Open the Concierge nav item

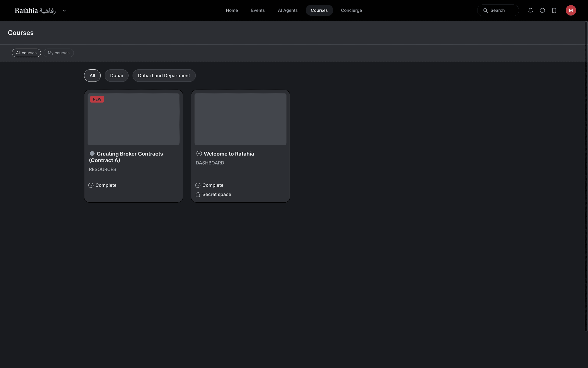[x=351, y=10]
